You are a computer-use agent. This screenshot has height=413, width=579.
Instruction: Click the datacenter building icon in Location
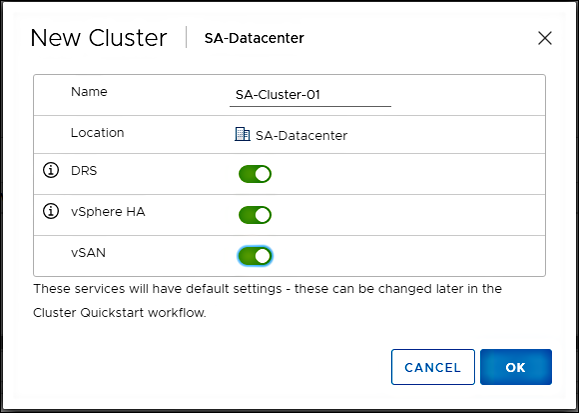pyautogui.click(x=242, y=134)
